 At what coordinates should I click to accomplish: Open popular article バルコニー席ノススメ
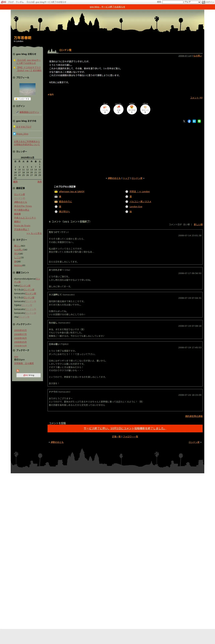[x=140, y=201]
